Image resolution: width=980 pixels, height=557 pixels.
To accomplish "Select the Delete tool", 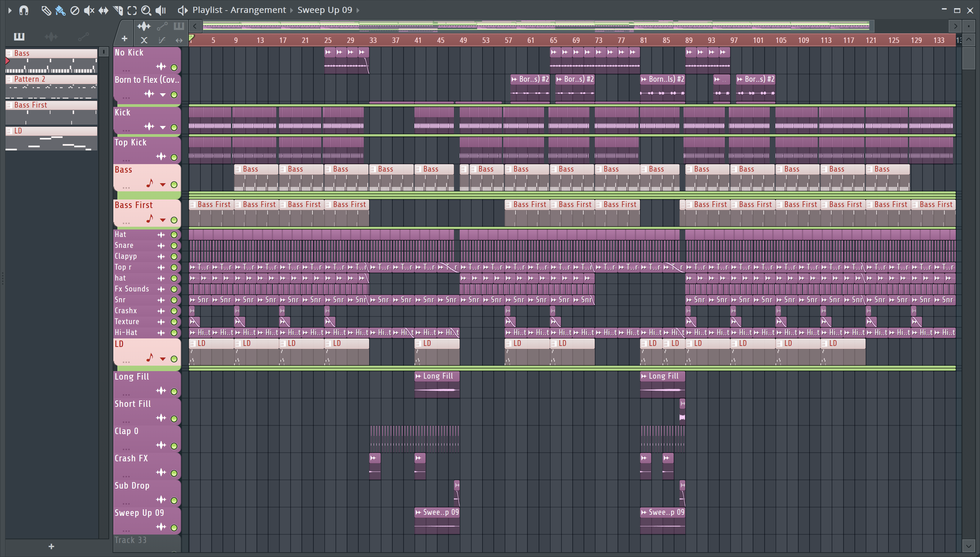I will (75, 10).
